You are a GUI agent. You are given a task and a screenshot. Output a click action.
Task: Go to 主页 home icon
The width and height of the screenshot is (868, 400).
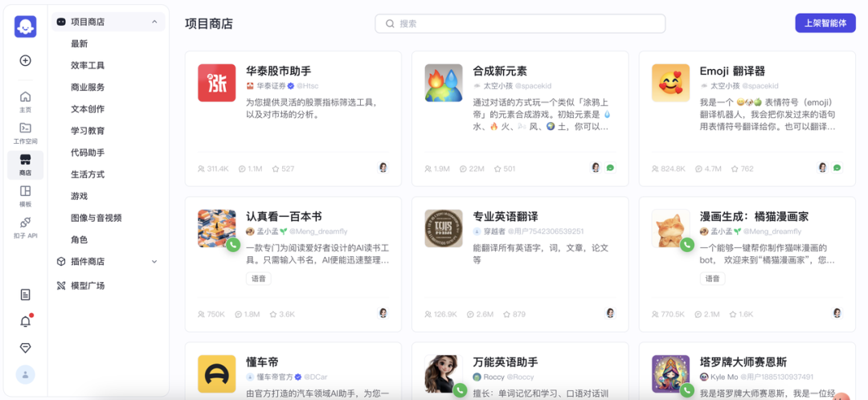click(26, 96)
